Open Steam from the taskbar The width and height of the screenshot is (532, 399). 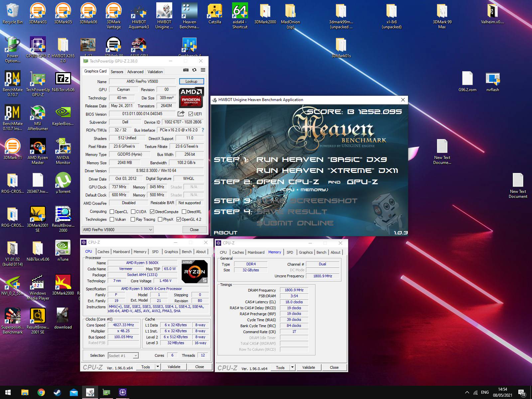click(x=57, y=392)
